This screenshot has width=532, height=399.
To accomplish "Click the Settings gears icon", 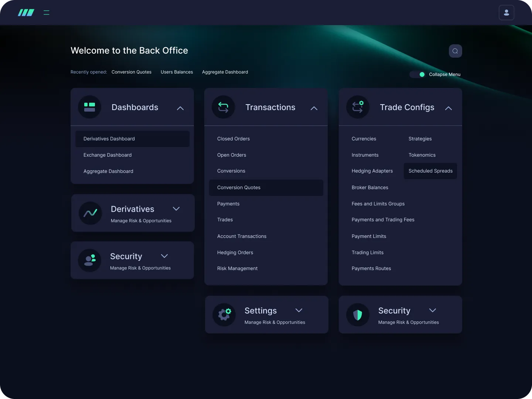I will 224,315.
